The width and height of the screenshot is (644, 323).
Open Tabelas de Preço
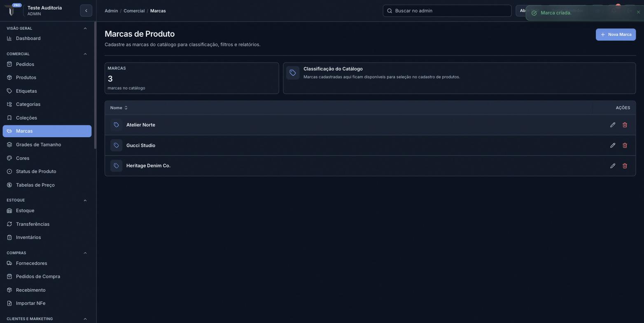tap(47, 185)
